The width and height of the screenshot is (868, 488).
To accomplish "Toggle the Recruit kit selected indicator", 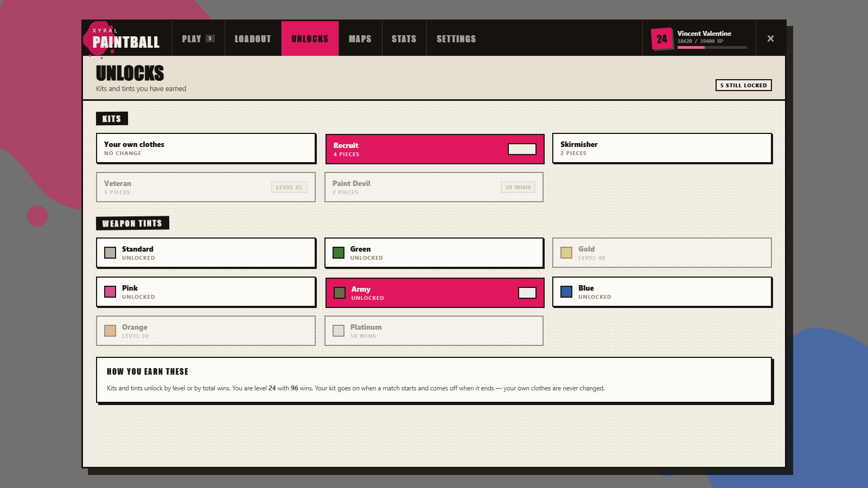I will click(522, 149).
